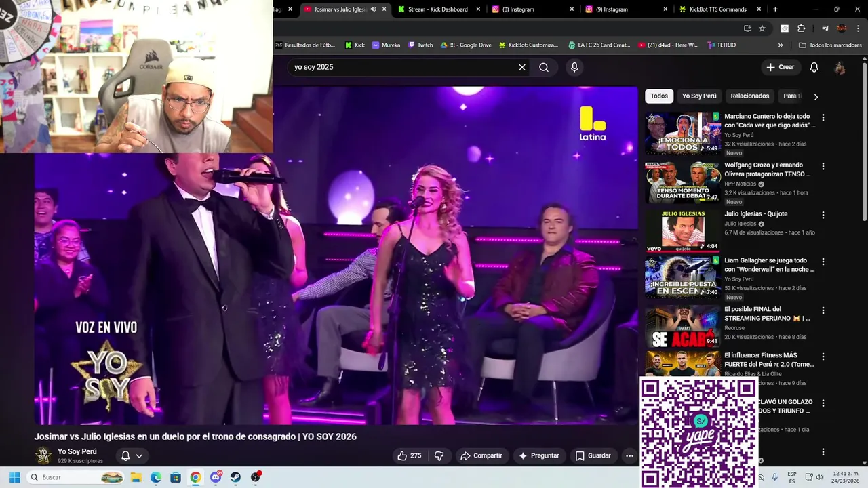Viewport: 868px width, 488px height.
Task: Click the Guardar button
Action: click(x=593, y=455)
